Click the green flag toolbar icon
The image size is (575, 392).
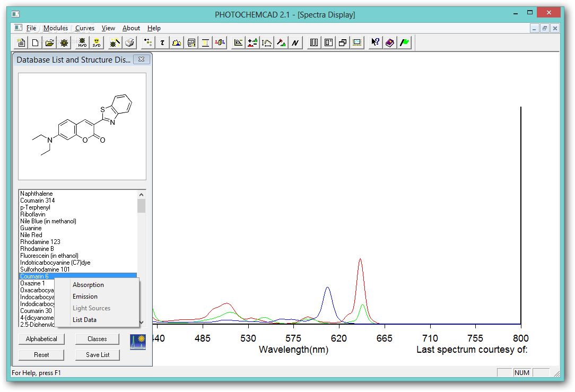pyautogui.click(x=404, y=42)
